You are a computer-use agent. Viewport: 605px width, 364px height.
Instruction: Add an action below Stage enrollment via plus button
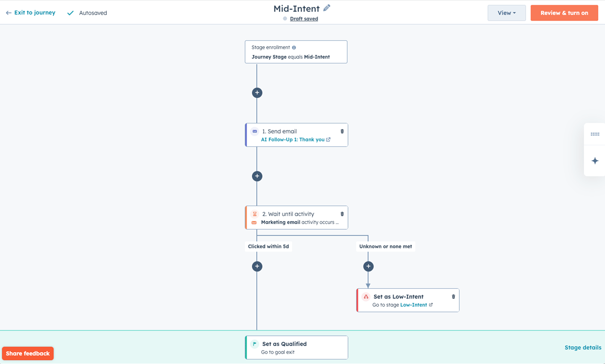pyautogui.click(x=257, y=92)
